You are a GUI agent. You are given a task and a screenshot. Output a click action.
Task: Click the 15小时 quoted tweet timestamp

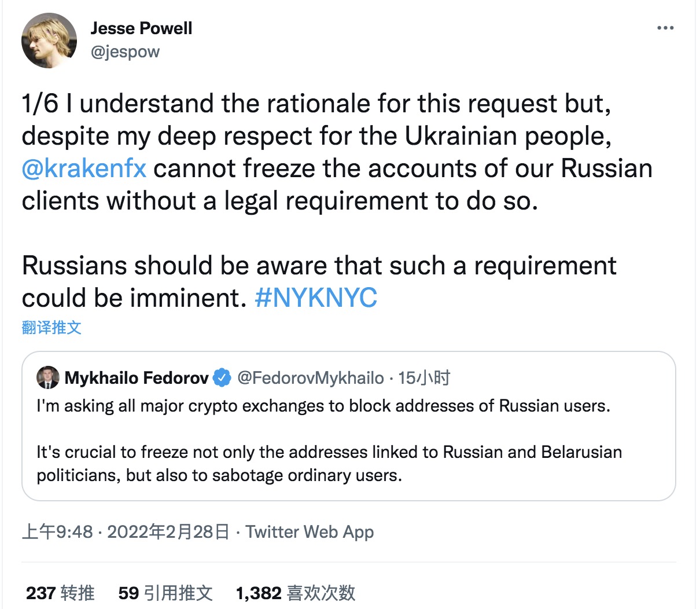[x=424, y=378]
